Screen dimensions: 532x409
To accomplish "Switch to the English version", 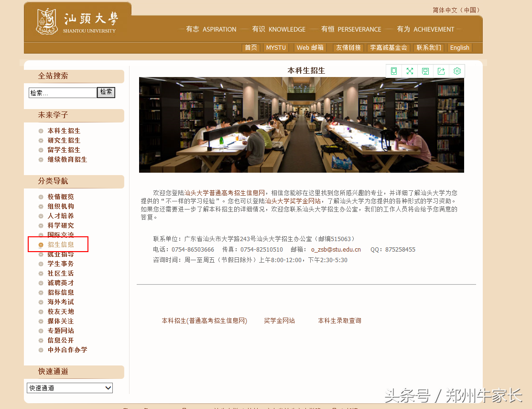I will [459, 47].
